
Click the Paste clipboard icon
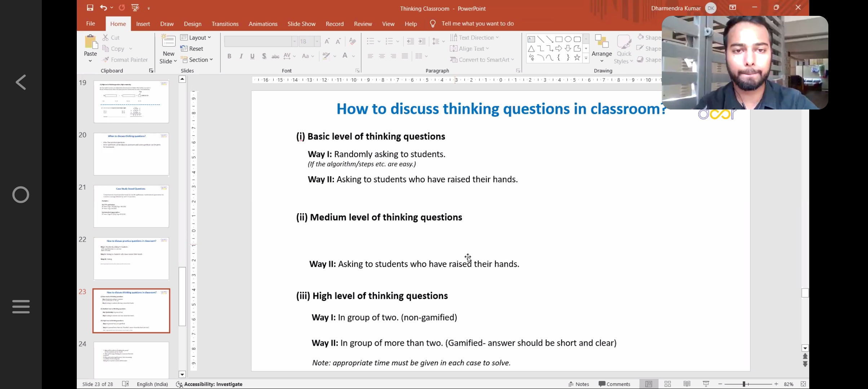tap(90, 42)
